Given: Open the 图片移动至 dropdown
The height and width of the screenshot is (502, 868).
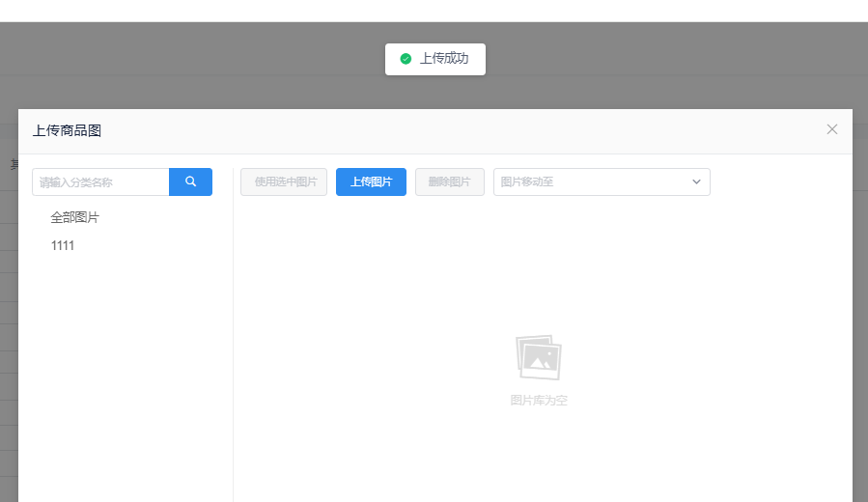Looking at the screenshot, I should 602,181.
